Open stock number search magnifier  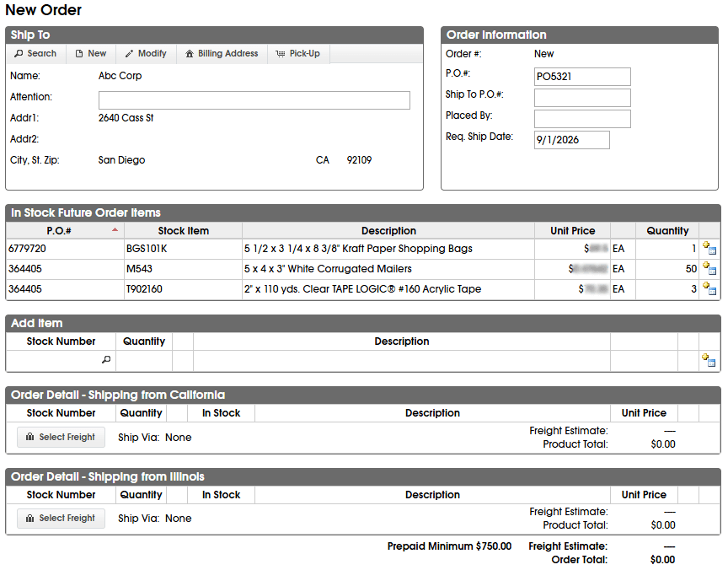pos(106,359)
